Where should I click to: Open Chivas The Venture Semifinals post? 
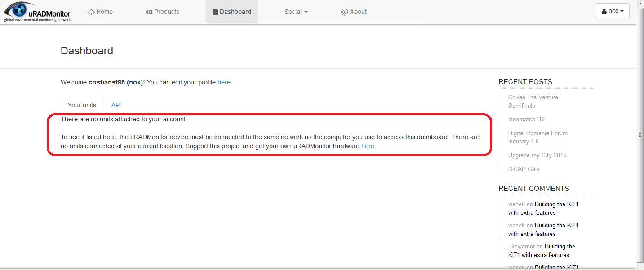click(533, 102)
